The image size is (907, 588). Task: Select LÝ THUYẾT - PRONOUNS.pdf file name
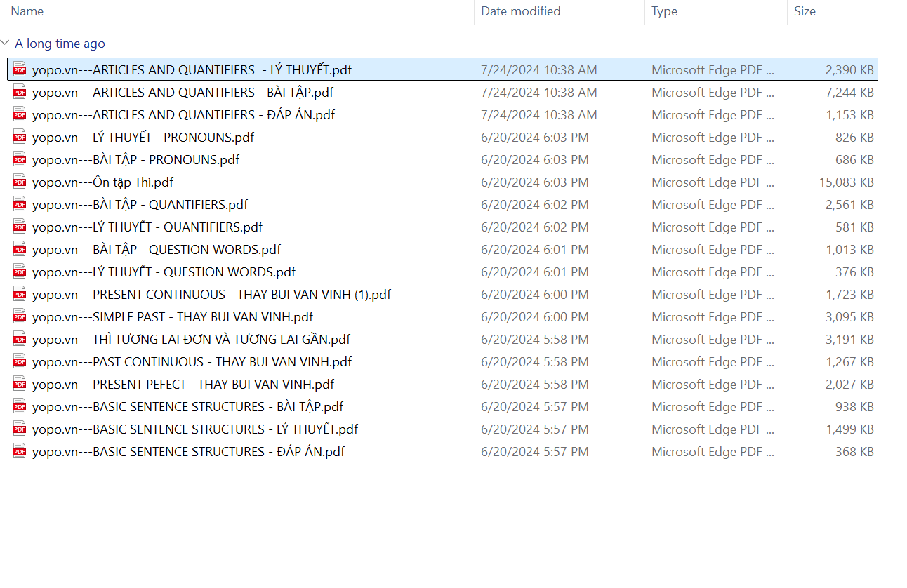(x=143, y=137)
